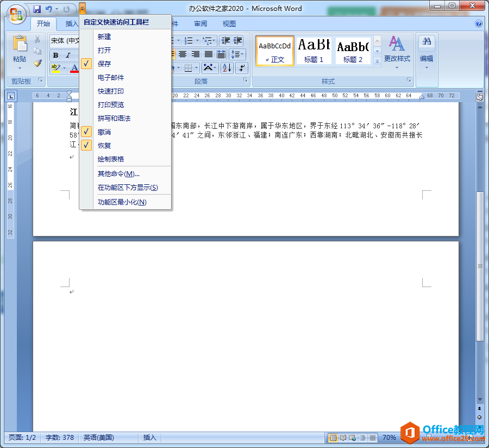Viewport: 489px width, 448px height.
Task: Click the Redo icon in quick access toolbar
Action: 66,9
